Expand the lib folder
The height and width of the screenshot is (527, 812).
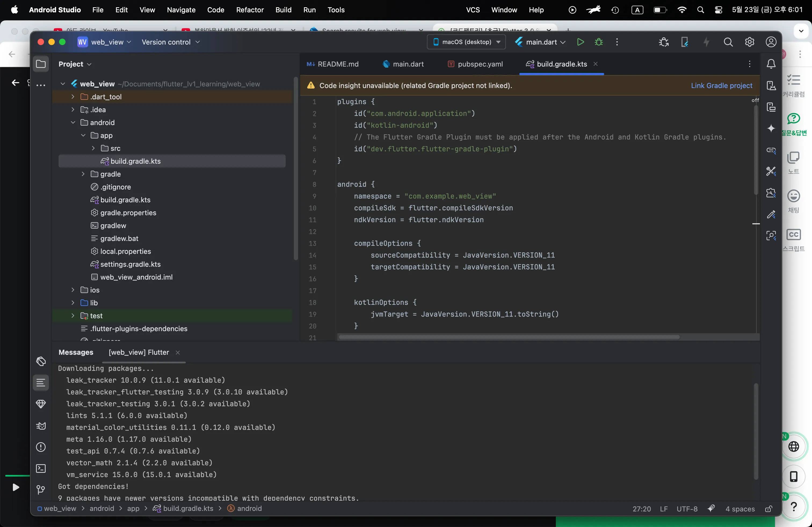[73, 303]
